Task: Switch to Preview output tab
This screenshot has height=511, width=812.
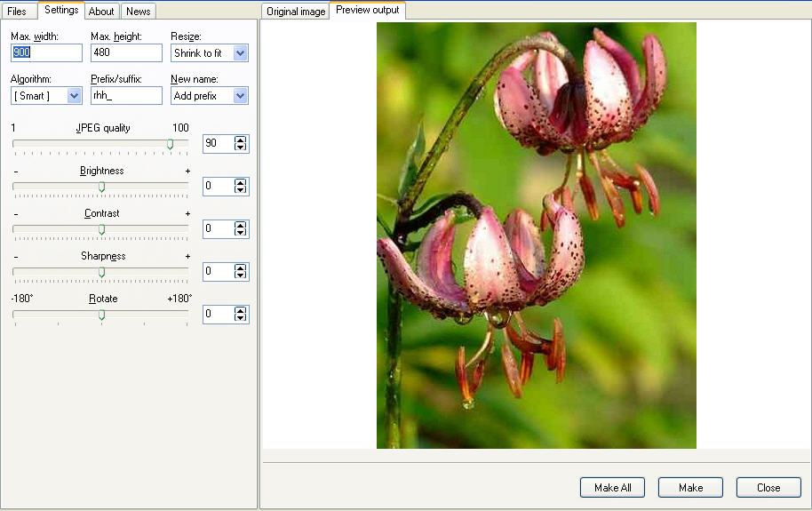Action: click(x=368, y=10)
